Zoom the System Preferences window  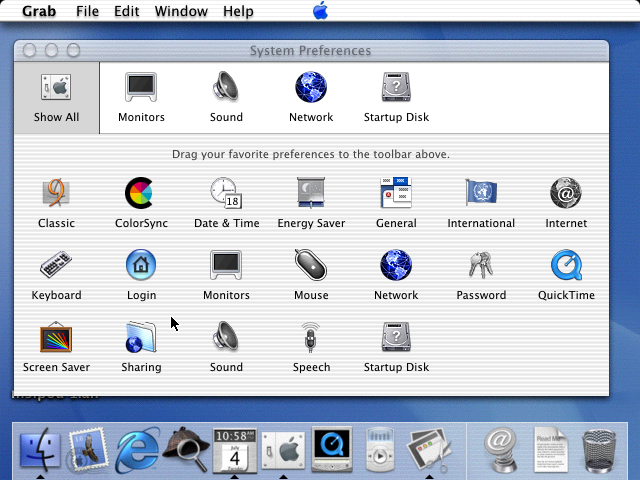(73, 50)
